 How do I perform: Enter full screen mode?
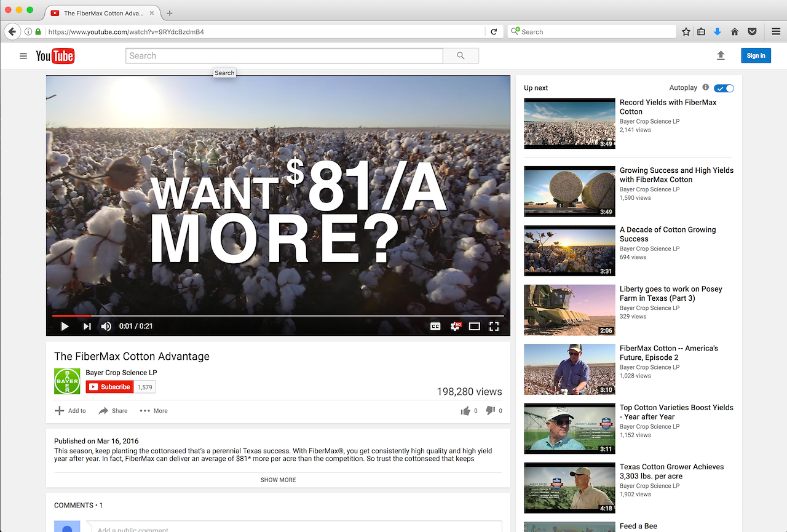pyautogui.click(x=494, y=327)
